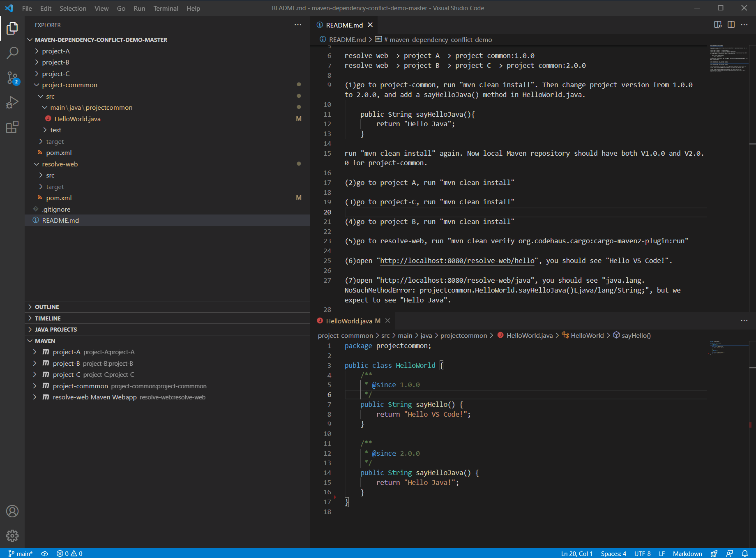The width and height of the screenshot is (756, 558).
Task: Split the README editor right
Action: coord(731,25)
